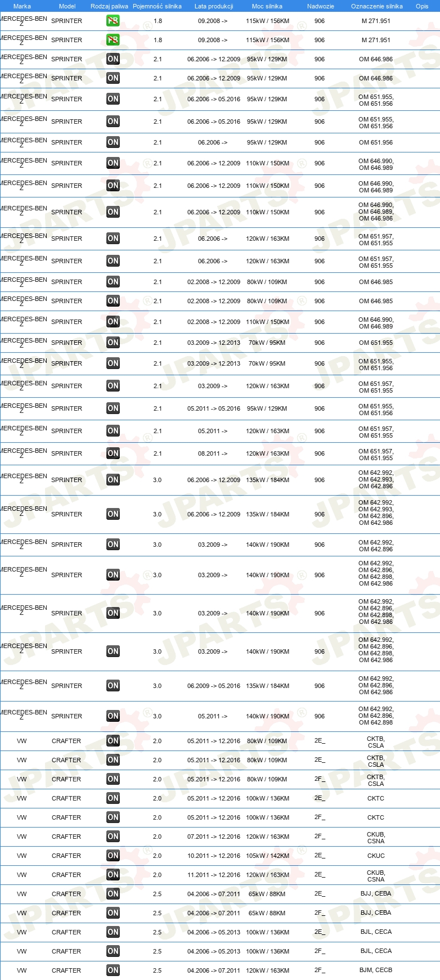
Task: Click ON icon in Crafter 11.2011 row
Action: (x=113, y=875)
